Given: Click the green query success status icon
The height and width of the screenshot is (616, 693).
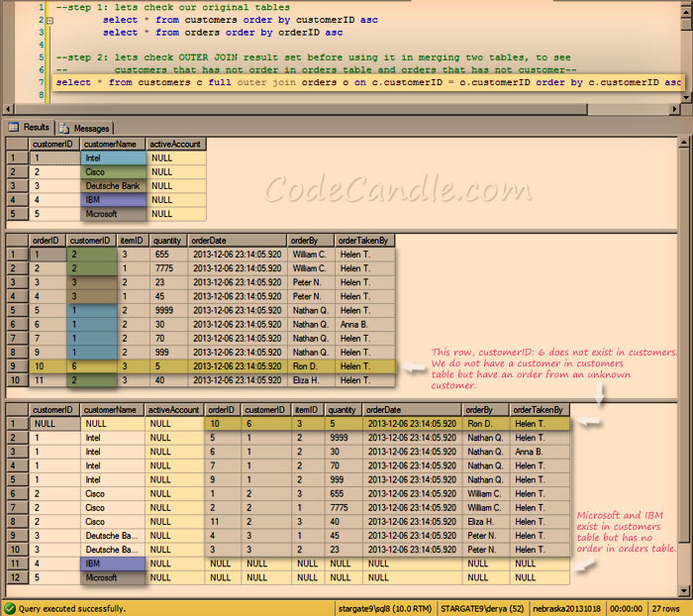Looking at the screenshot, I should (x=10, y=608).
